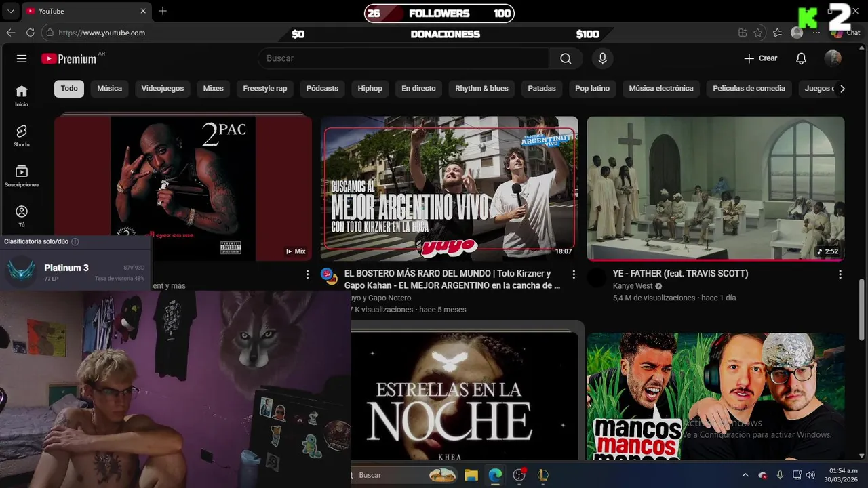Screen dimensions: 868x488
Task: Click the Crear button
Action: point(761,58)
